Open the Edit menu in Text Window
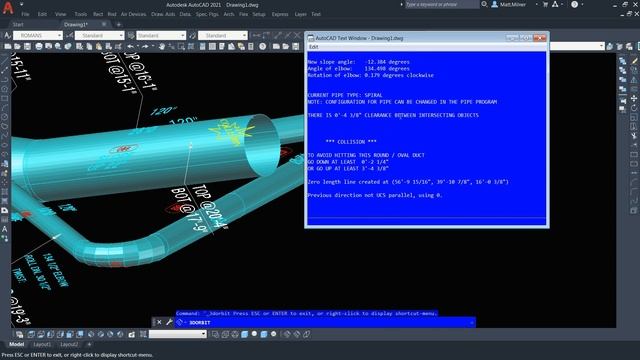This screenshot has width=640, height=360. point(313,47)
